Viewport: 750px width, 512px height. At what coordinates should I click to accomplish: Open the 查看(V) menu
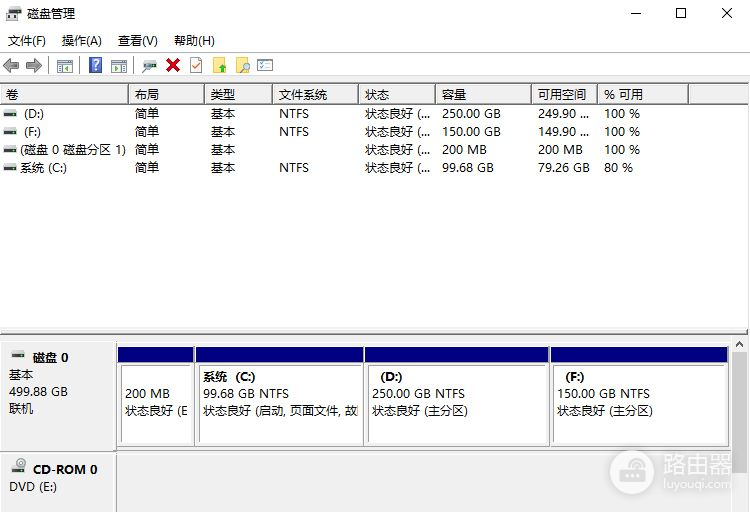point(138,41)
